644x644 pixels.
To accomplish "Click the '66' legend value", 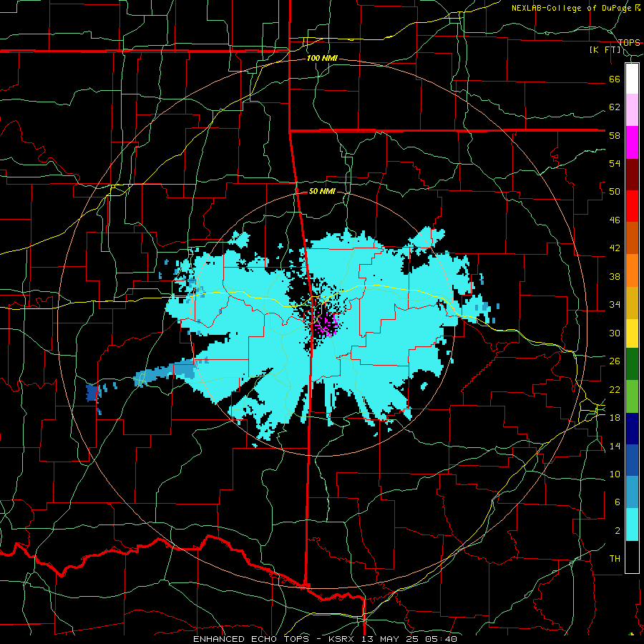I will pos(615,79).
